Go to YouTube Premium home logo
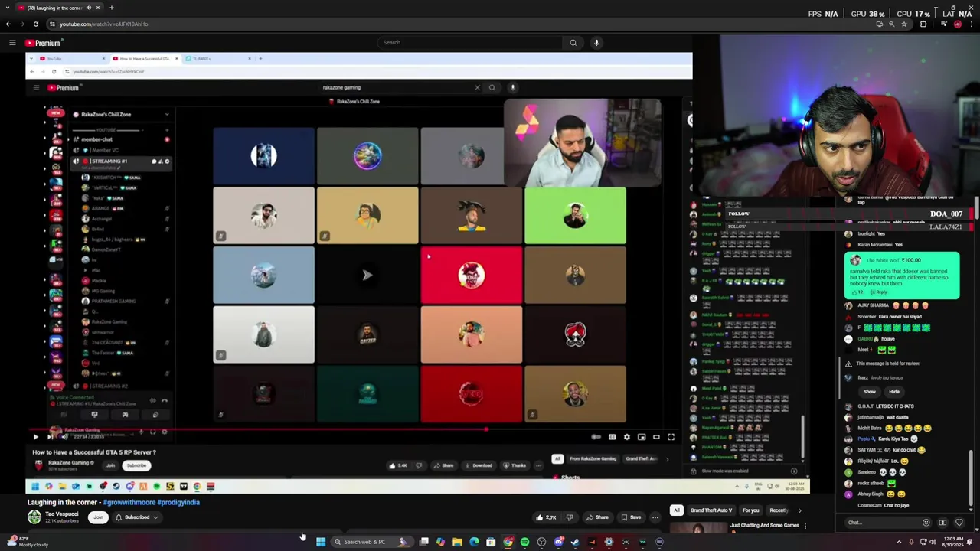Screen dimensions: 980x551 tap(43, 43)
